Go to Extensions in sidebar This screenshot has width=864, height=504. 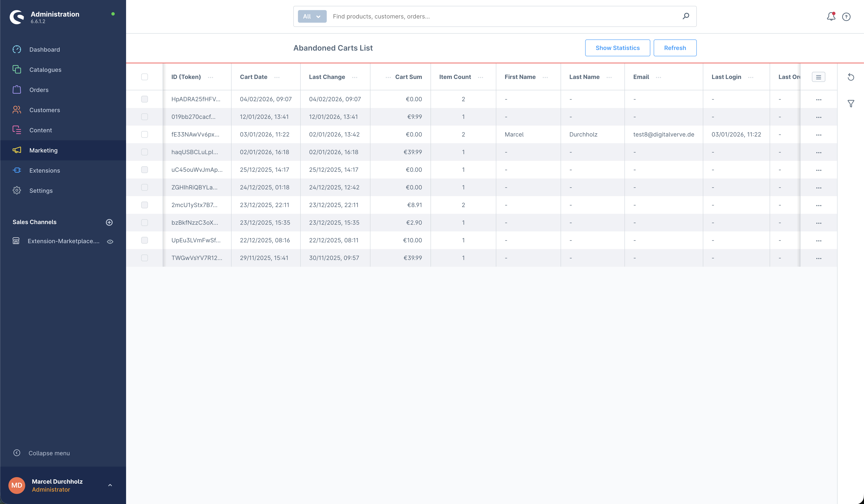pos(45,171)
